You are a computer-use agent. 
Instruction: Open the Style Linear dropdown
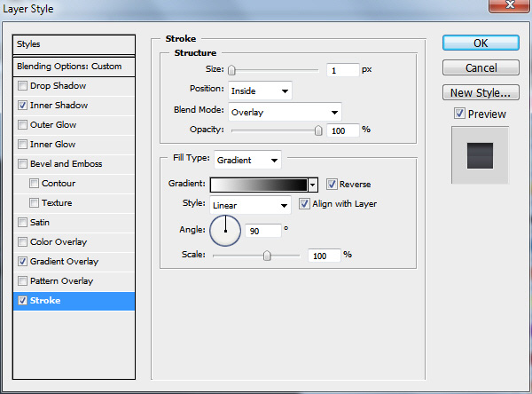pos(250,205)
